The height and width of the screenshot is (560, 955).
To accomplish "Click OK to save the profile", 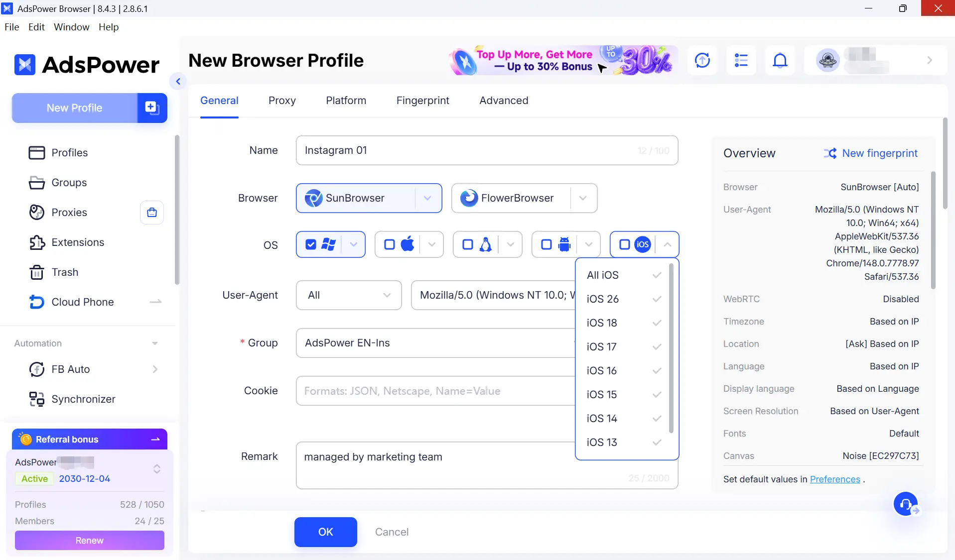I will pyautogui.click(x=326, y=532).
